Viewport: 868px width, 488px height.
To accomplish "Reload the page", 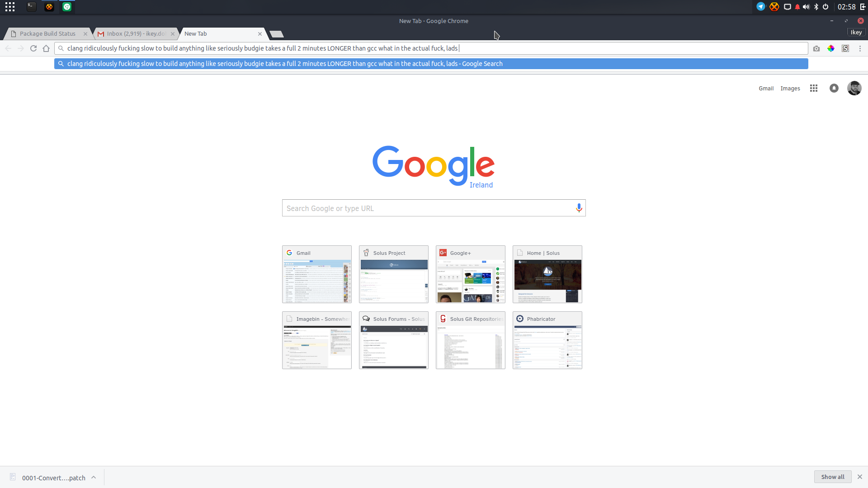I will point(33,48).
